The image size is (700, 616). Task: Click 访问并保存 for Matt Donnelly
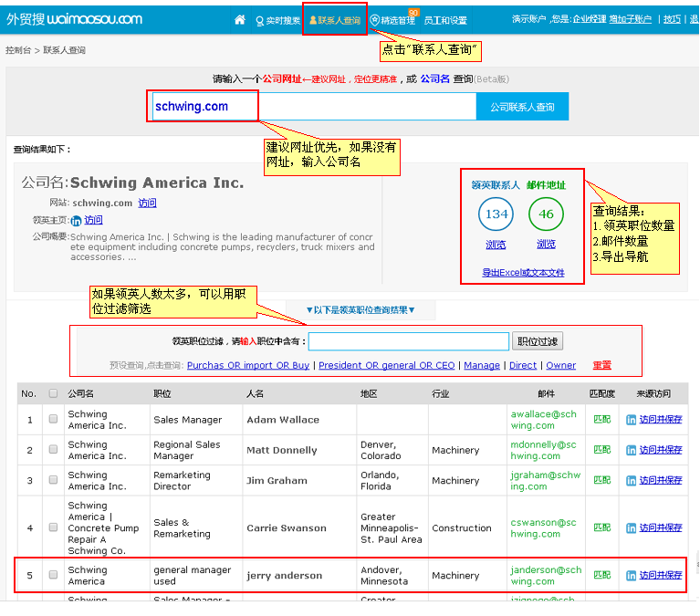pos(660,450)
